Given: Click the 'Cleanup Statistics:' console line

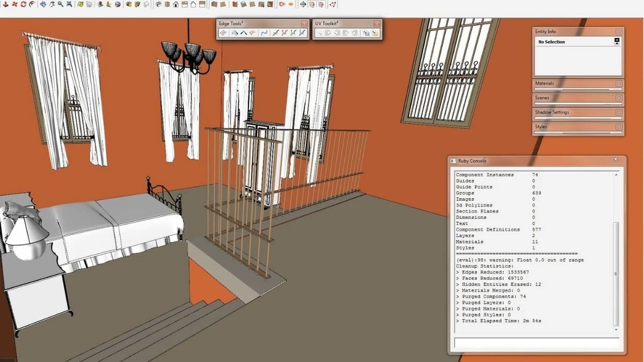Looking at the screenshot, I should coord(485,266).
